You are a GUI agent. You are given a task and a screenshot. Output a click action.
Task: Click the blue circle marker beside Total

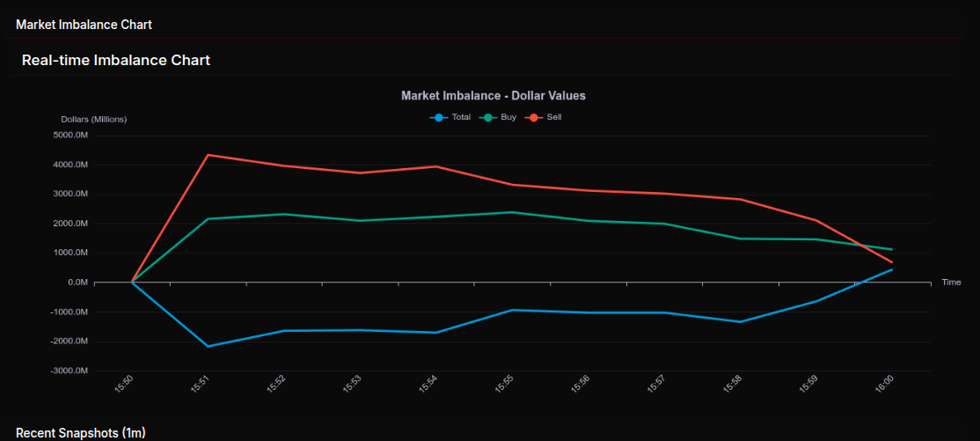439,117
